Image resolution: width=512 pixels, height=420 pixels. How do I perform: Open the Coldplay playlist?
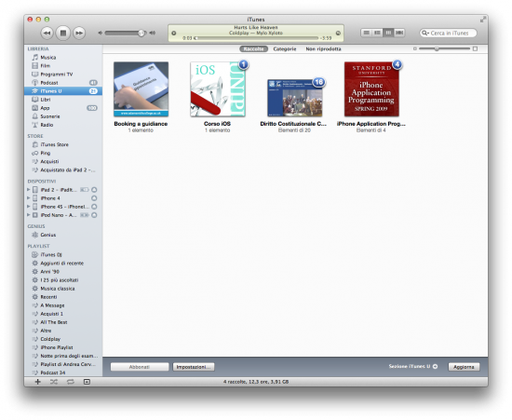50,339
